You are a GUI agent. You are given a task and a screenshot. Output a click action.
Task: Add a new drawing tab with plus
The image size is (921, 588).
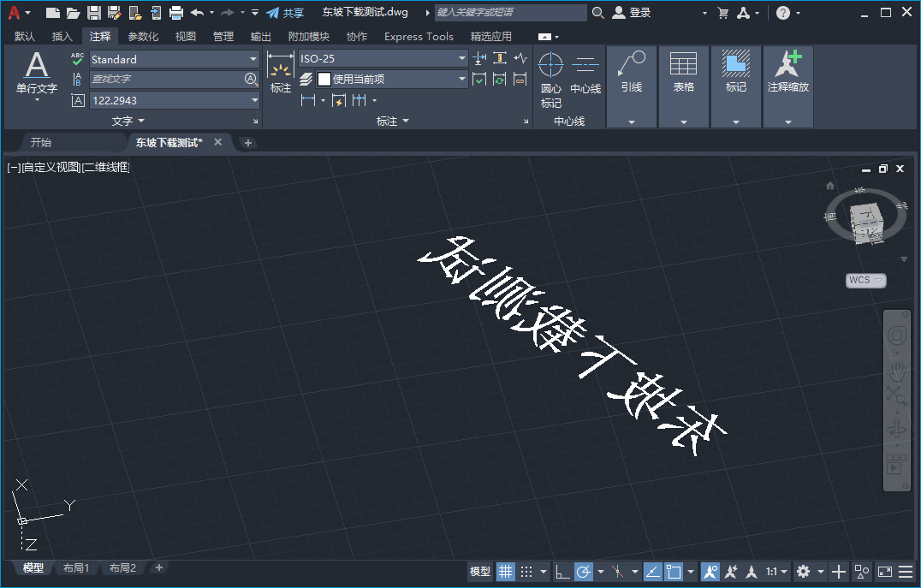[248, 143]
